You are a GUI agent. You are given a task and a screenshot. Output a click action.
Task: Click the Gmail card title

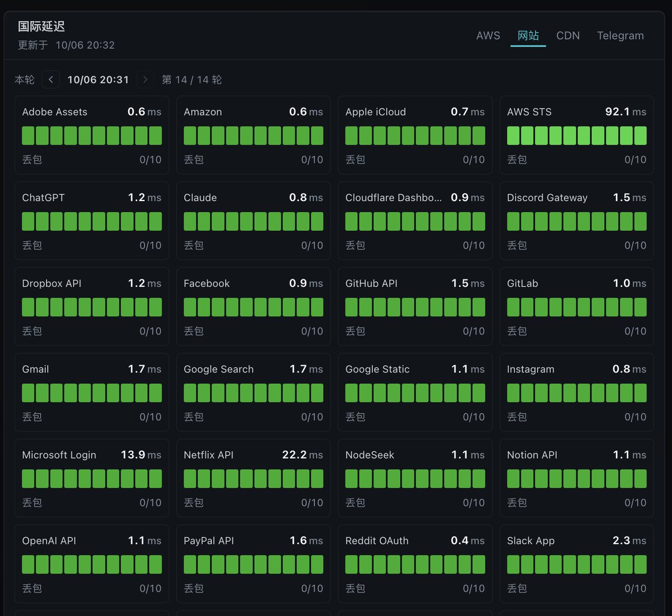(35, 369)
